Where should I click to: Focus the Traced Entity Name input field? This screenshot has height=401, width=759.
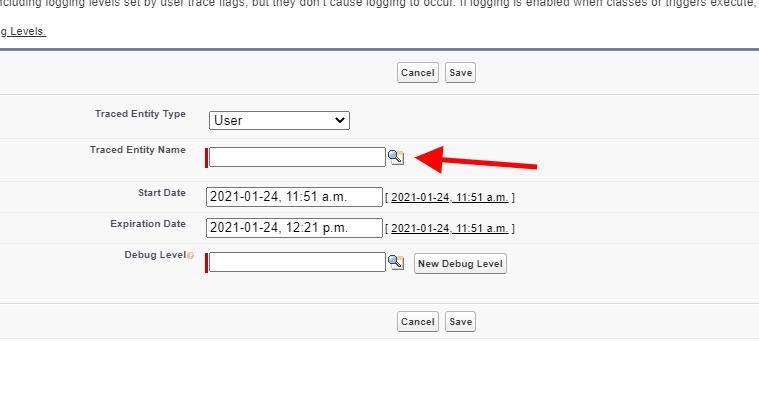tap(297, 157)
